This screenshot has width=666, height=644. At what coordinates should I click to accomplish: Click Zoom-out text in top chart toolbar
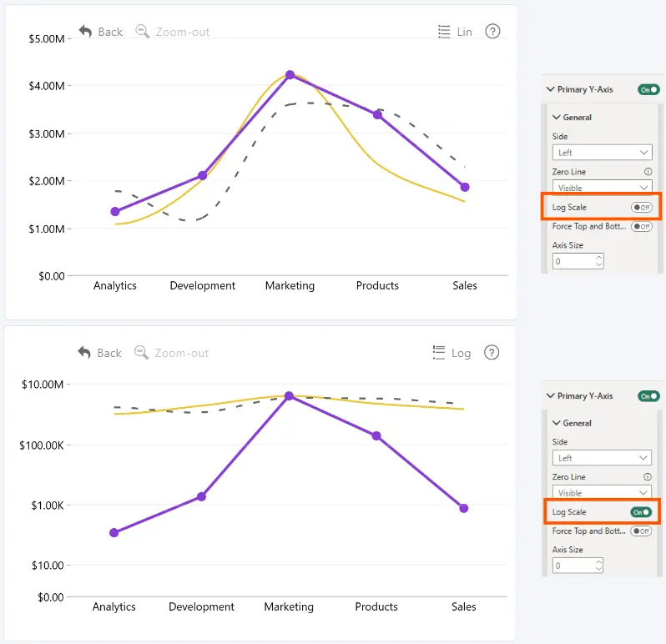tap(183, 32)
